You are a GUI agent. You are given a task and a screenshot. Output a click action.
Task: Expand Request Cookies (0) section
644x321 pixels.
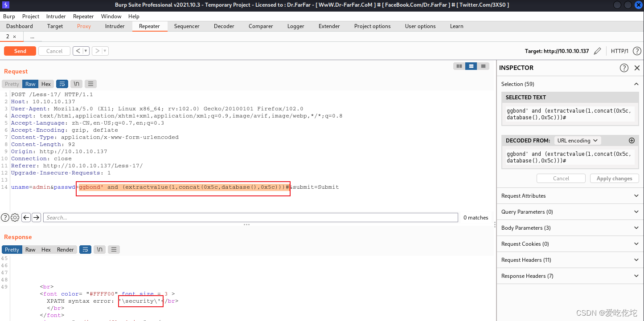570,244
